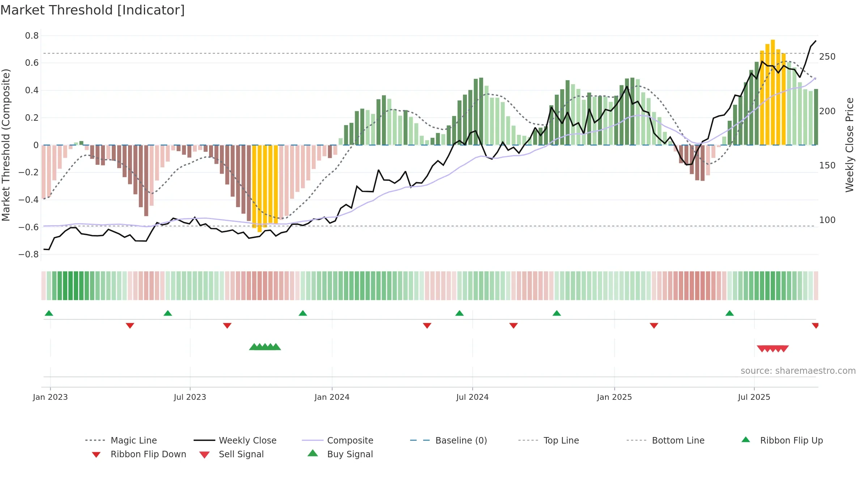
Task: Hide the Weekly Close series in legend
Action: 235,440
